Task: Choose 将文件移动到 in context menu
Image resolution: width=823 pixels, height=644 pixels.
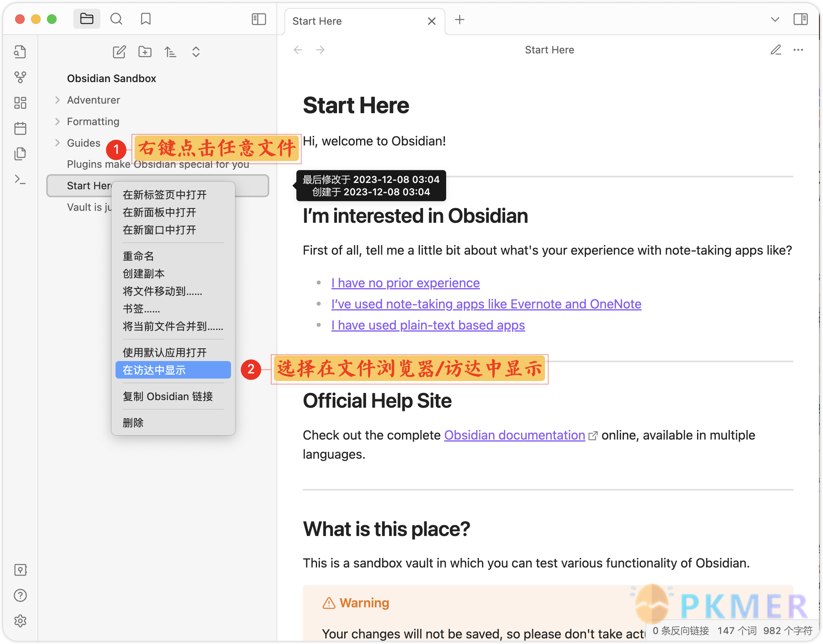Action: point(173,291)
